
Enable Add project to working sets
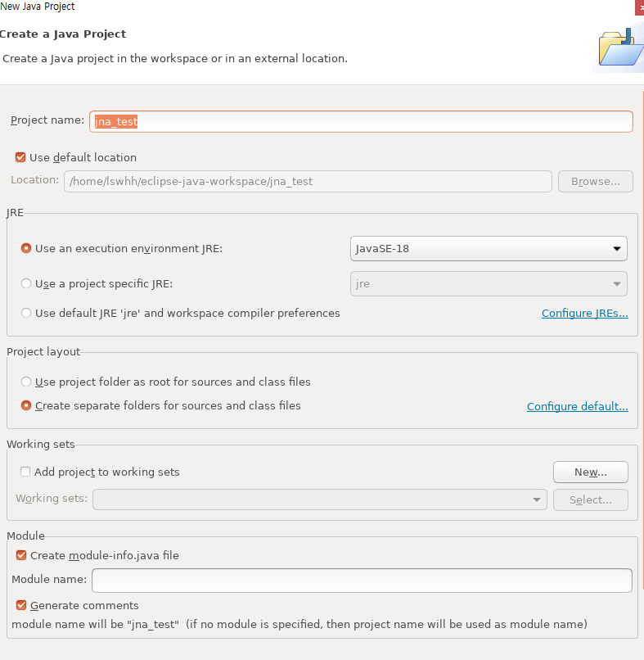(x=25, y=472)
